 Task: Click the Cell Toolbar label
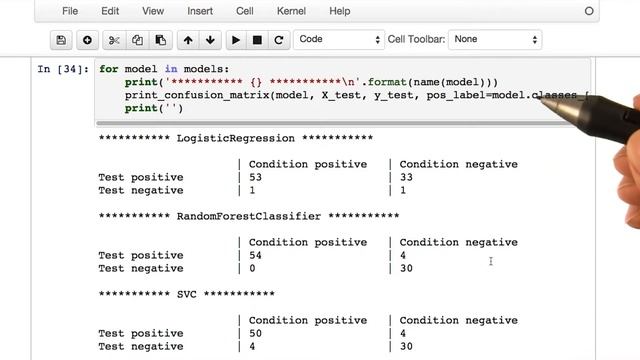coord(416,39)
